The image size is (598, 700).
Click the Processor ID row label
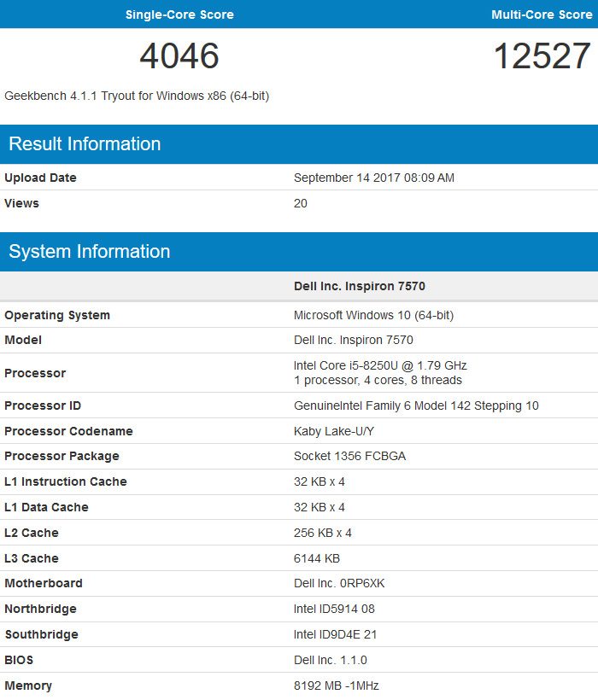click(x=43, y=405)
